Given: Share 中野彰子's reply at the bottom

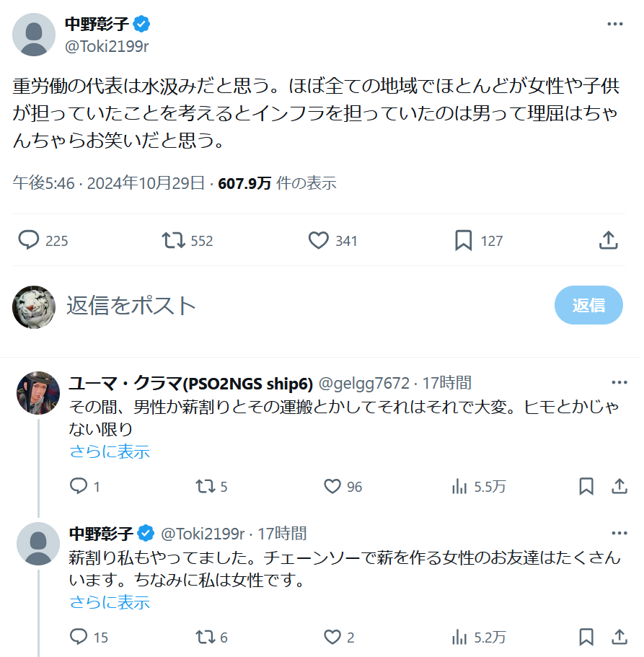Looking at the screenshot, I should tap(619, 637).
